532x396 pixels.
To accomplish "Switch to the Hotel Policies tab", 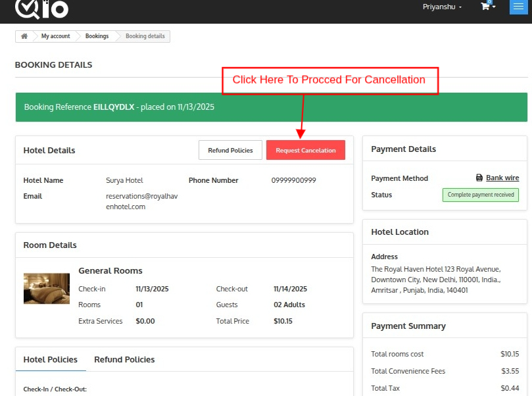I will (51, 360).
